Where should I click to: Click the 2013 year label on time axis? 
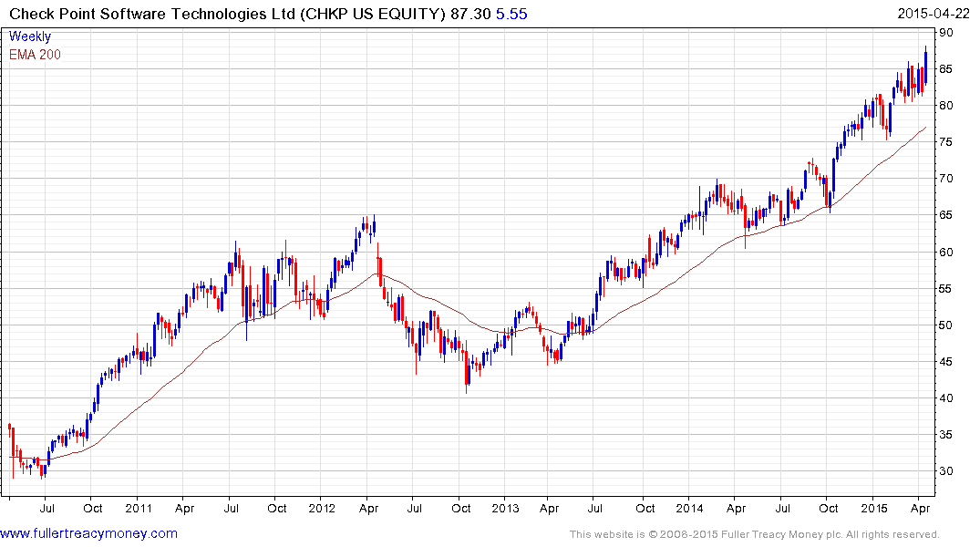(505, 508)
